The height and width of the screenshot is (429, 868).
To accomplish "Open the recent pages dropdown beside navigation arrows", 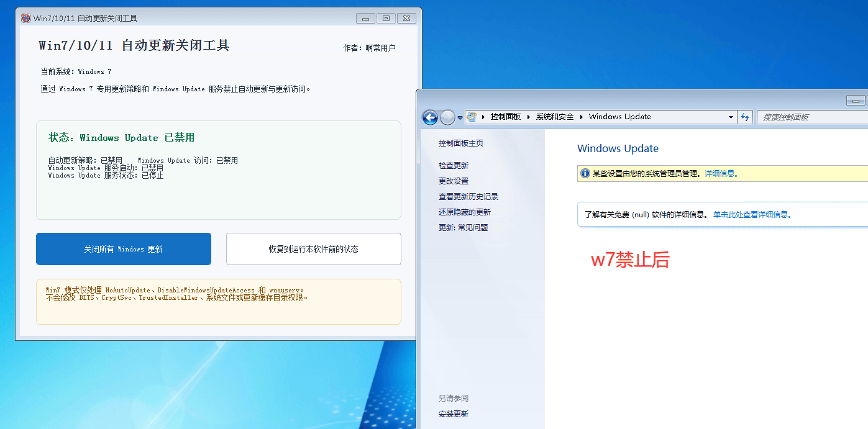I will pyautogui.click(x=460, y=117).
